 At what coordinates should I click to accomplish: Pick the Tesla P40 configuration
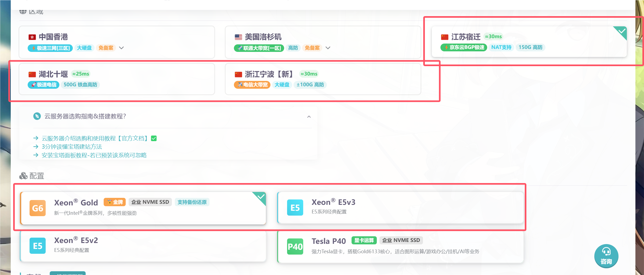coord(400,247)
